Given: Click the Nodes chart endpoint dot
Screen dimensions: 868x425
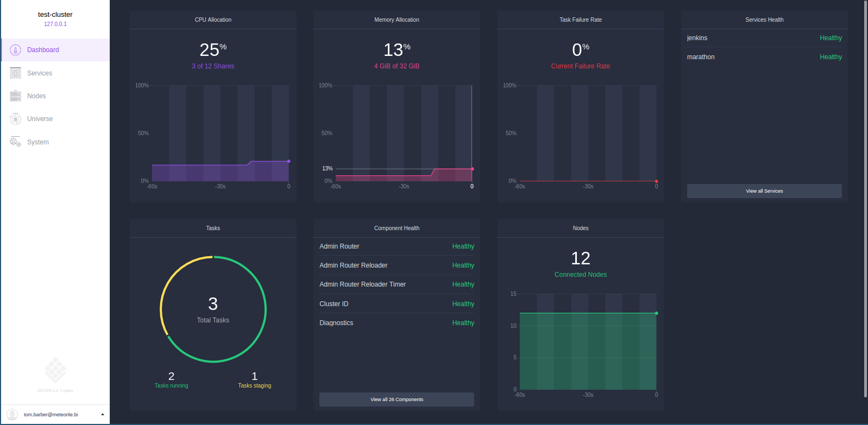Looking at the screenshot, I should click(x=657, y=313).
